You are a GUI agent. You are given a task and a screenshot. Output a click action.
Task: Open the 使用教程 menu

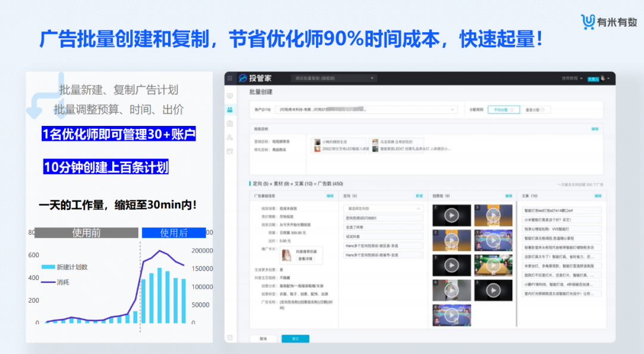pyautogui.click(x=570, y=79)
